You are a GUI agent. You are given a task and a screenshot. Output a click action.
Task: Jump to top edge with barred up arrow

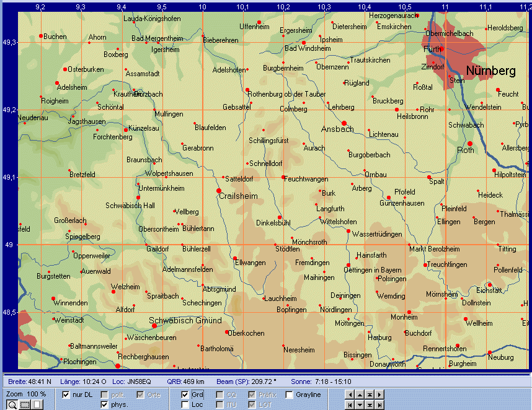(x=370, y=395)
